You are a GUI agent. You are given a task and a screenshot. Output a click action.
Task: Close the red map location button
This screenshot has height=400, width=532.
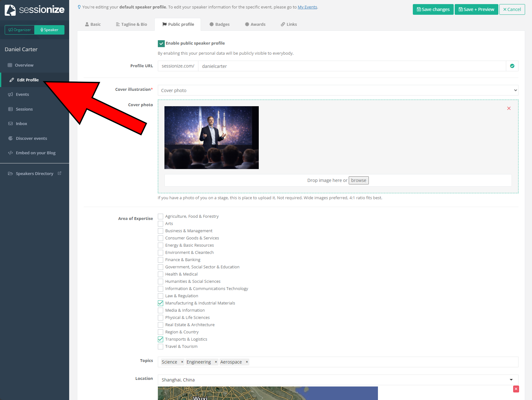tap(516, 389)
